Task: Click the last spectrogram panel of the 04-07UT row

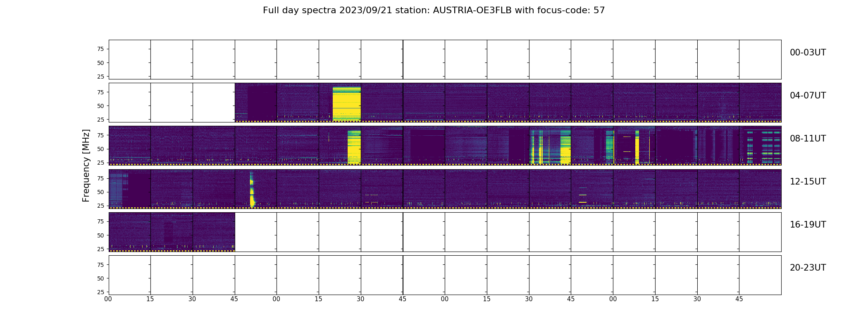Action: coord(760,103)
